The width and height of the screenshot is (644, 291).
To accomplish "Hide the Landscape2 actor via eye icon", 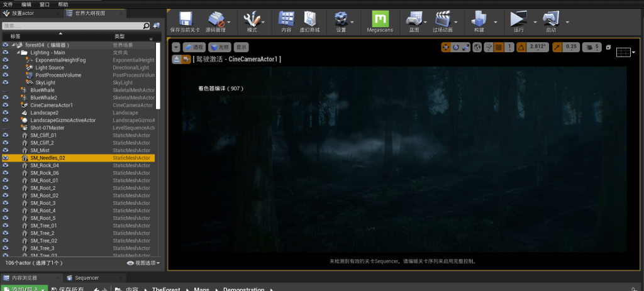I will click(5, 113).
